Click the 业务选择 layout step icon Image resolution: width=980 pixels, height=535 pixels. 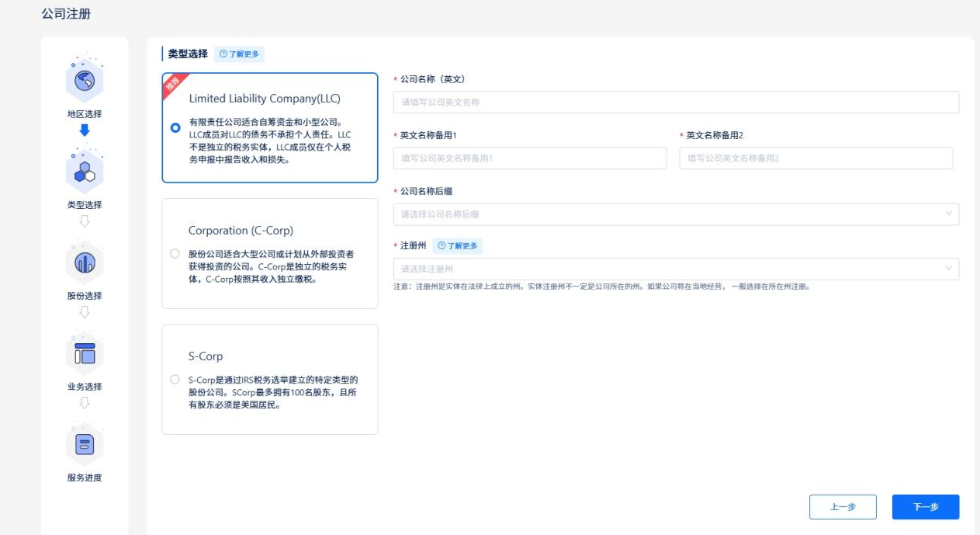[85, 353]
